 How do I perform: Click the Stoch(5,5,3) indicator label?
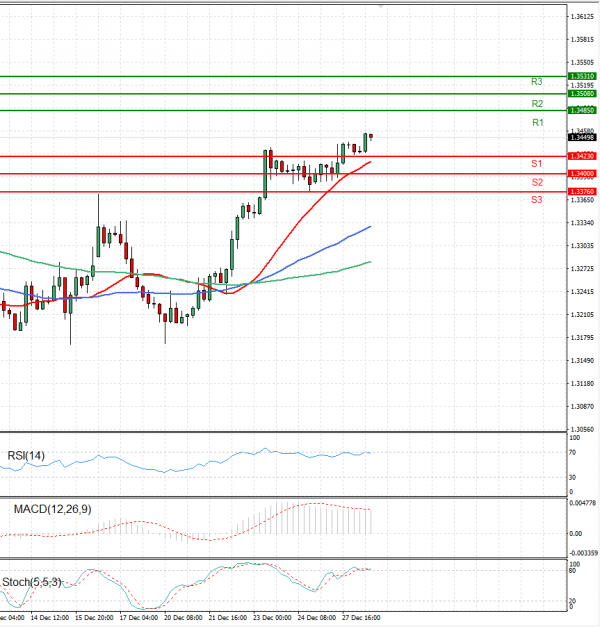click(x=32, y=582)
